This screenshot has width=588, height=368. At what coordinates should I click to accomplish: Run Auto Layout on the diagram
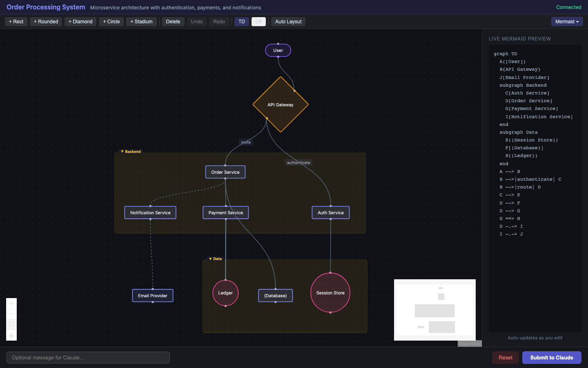[x=288, y=22]
